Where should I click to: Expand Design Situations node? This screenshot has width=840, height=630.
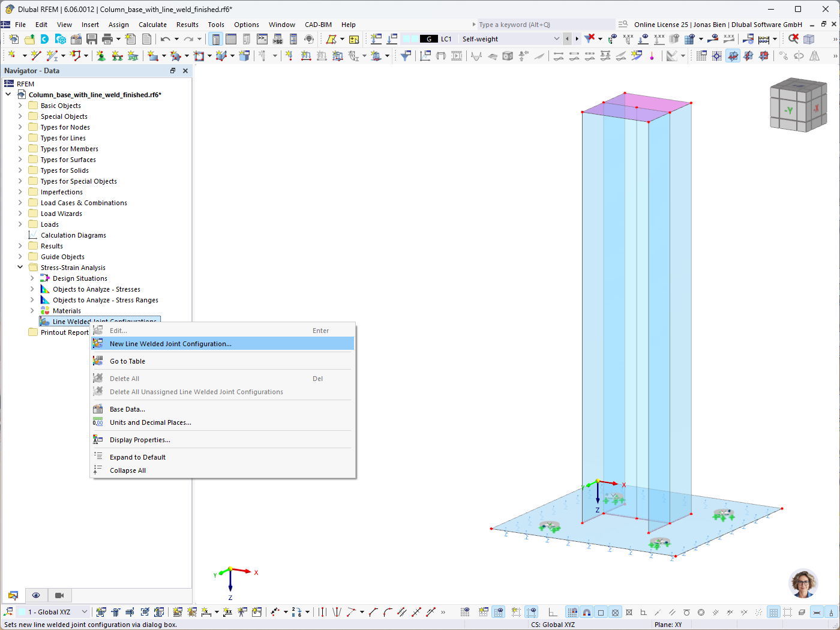pos(32,278)
